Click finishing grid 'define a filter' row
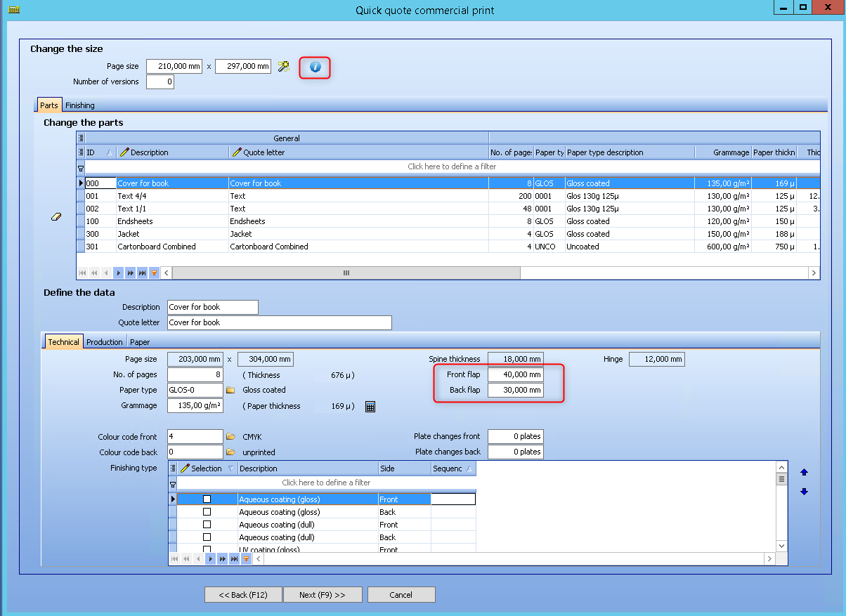This screenshot has width=846, height=616. click(326, 483)
